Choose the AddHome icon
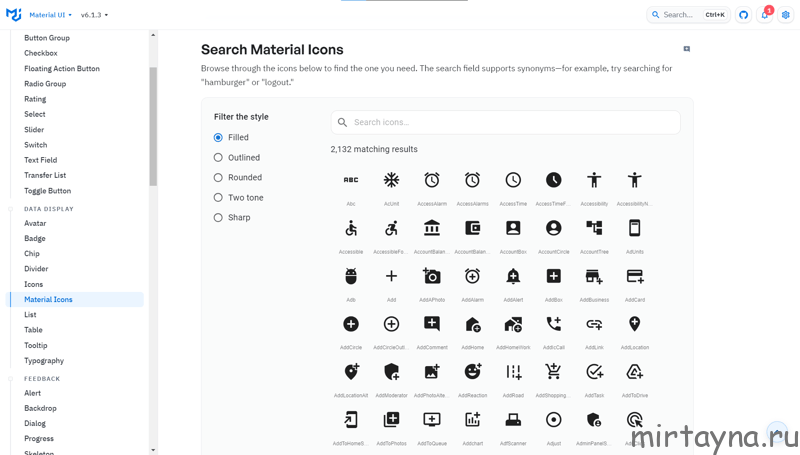The width and height of the screenshot is (800, 455). point(472,324)
